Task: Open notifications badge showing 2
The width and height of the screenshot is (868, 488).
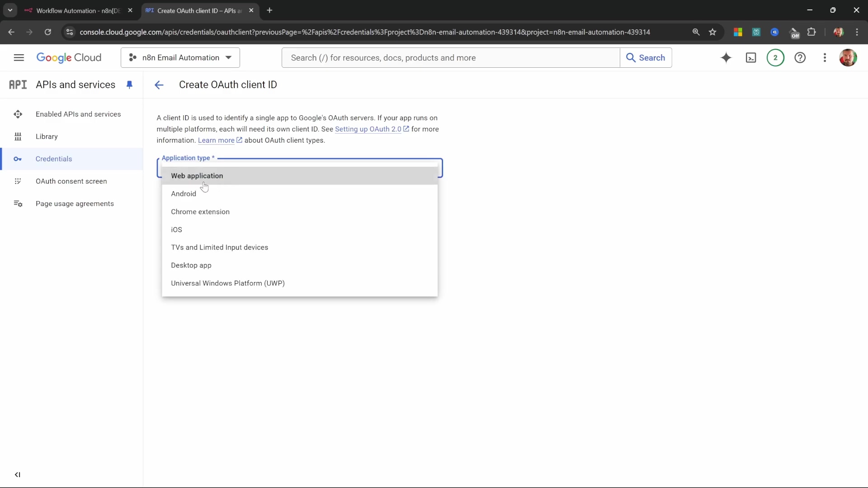Action: pos(775,57)
